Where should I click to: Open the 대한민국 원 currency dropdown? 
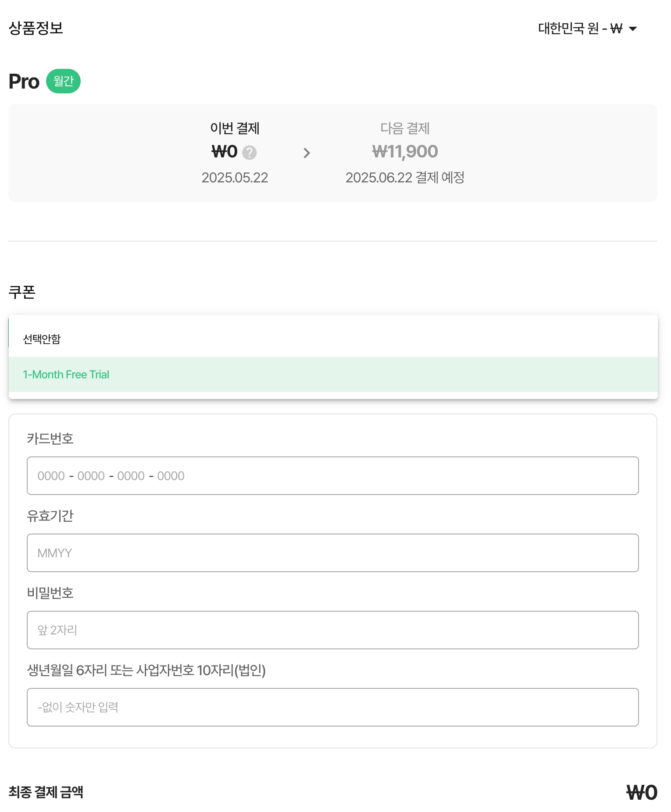pos(587,28)
